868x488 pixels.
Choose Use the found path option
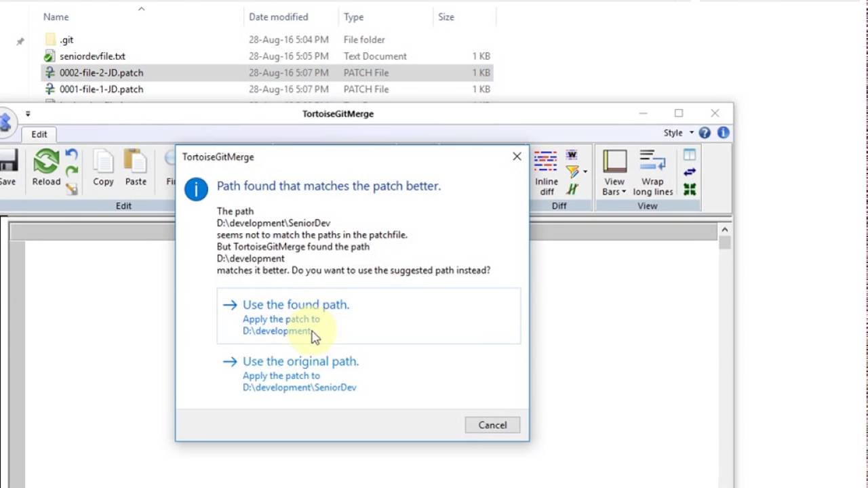(x=368, y=317)
